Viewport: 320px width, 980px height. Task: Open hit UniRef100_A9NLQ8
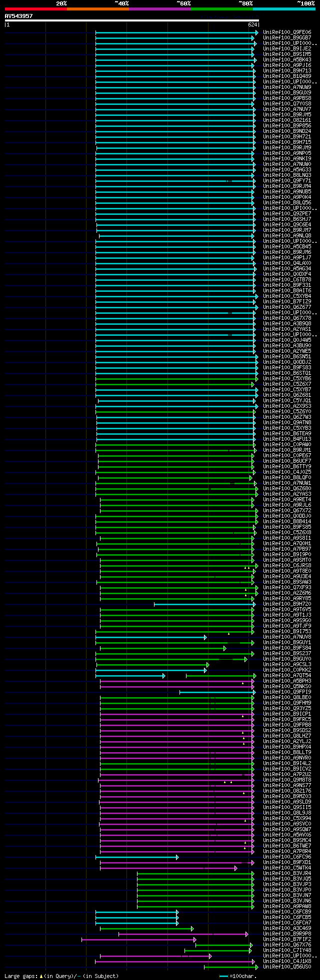[287, 236]
